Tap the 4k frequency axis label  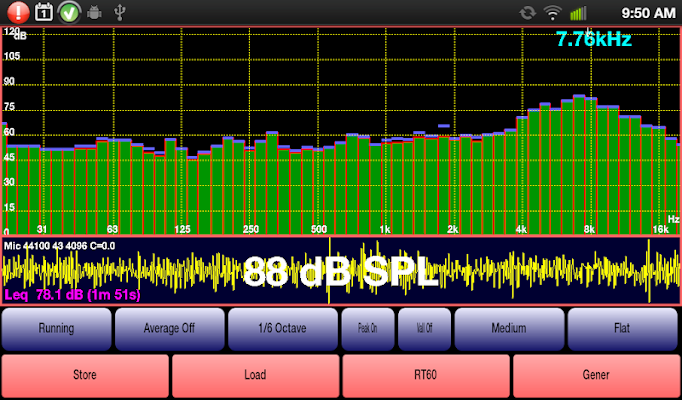click(x=521, y=229)
